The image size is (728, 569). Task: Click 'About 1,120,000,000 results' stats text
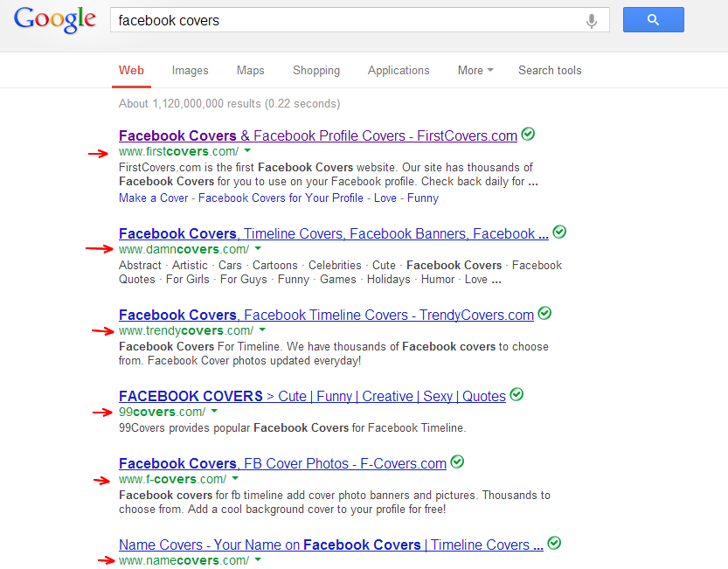[229, 104]
